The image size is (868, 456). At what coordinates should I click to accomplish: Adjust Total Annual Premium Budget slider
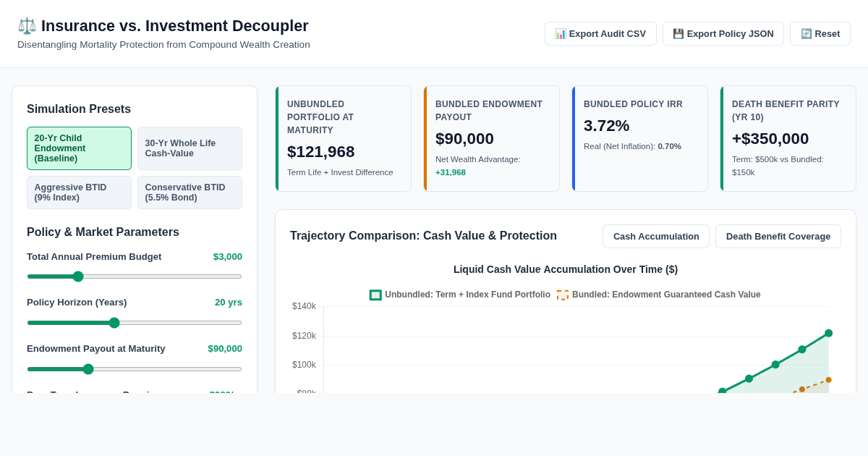point(135,276)
